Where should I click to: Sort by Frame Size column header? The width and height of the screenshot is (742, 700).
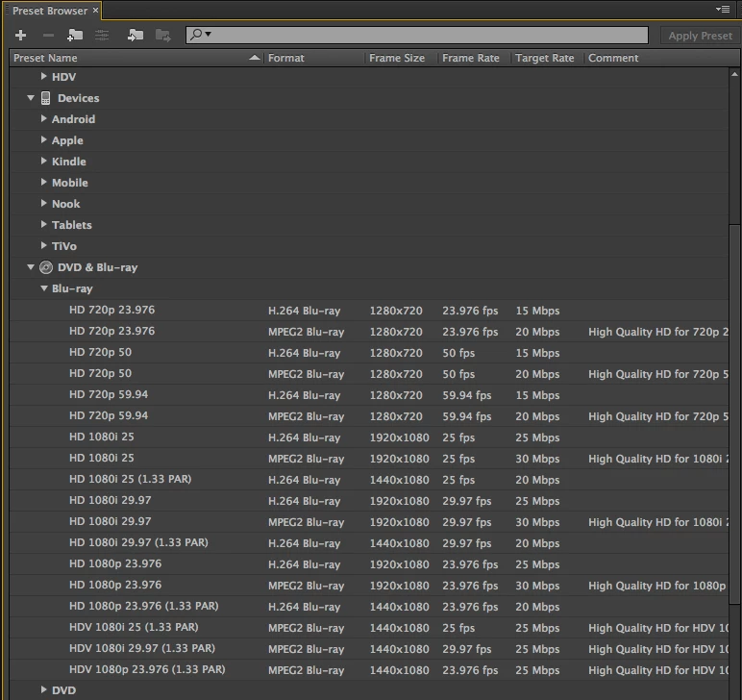402,58
